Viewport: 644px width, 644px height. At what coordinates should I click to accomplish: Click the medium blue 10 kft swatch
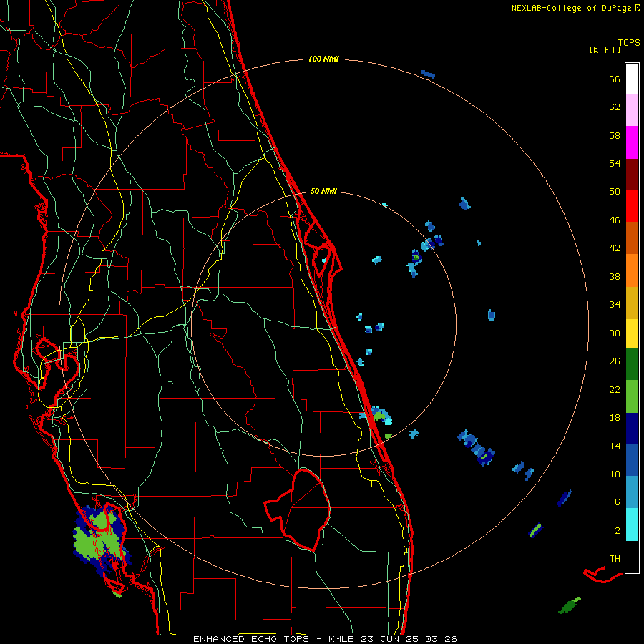coord(632,460)
